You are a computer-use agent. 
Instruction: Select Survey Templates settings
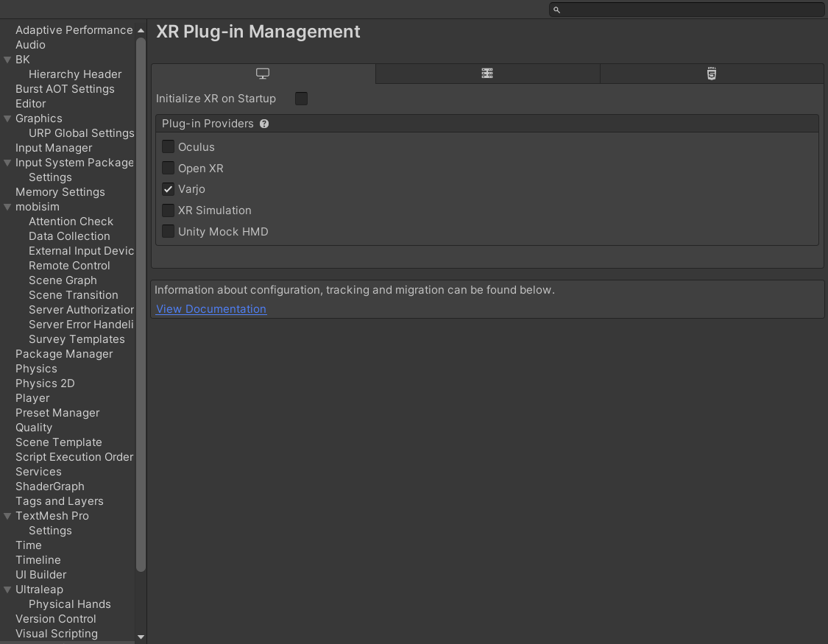pyautogui.click(x=77, y=339)
